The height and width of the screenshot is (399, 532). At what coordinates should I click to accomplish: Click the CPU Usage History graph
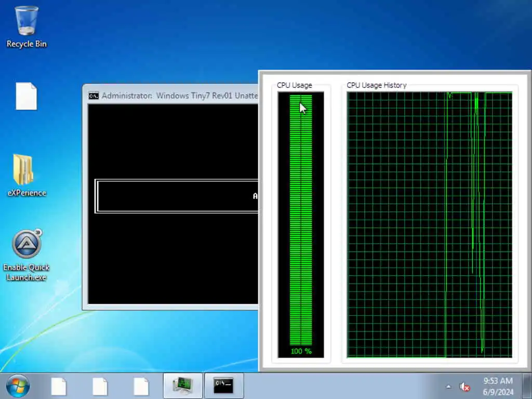(x=430, y=224)
